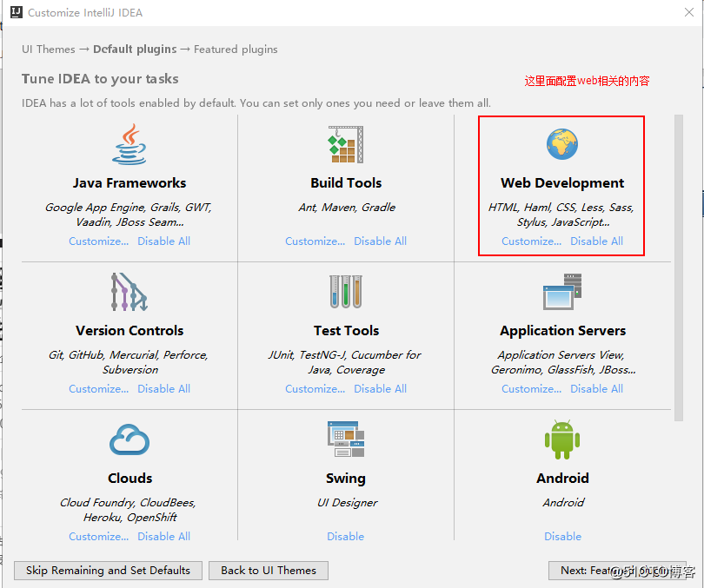Screen dimensions: 704x588
Task: Disable all Build Tools plugins
Action: coord(381,241)
